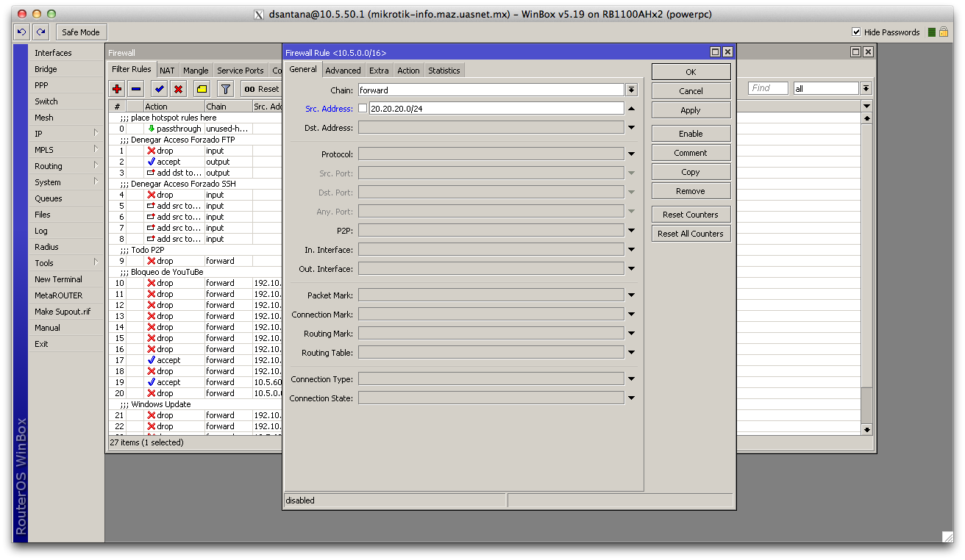Screen dimensions: 965x560
Task: Expand the Out. Interface field
Action: coord(632,269)
